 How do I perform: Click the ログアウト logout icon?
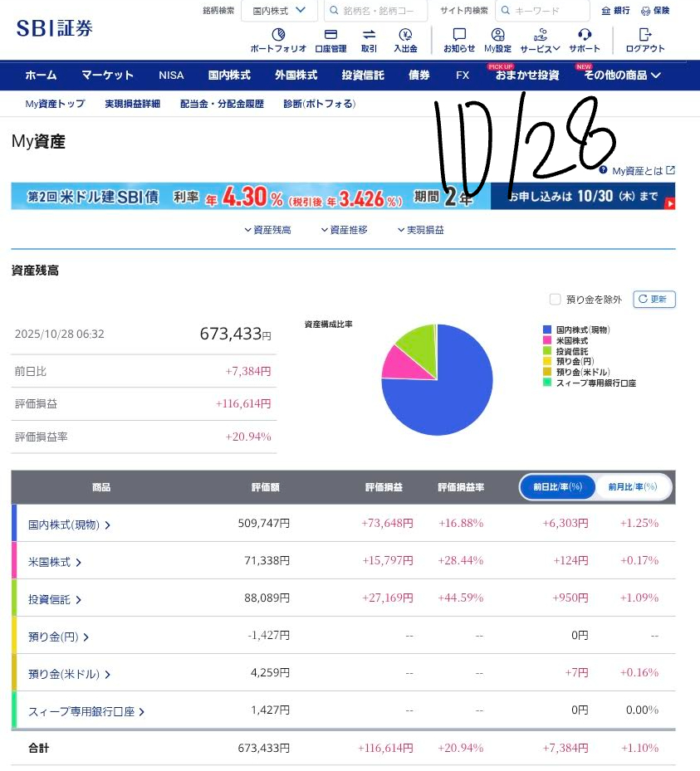pyautogui.click(x=645, y=35)
